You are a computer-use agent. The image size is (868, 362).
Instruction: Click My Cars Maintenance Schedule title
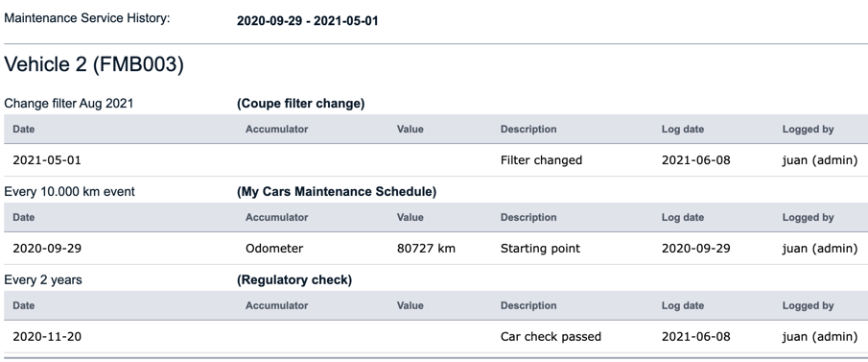coord(337,192)
